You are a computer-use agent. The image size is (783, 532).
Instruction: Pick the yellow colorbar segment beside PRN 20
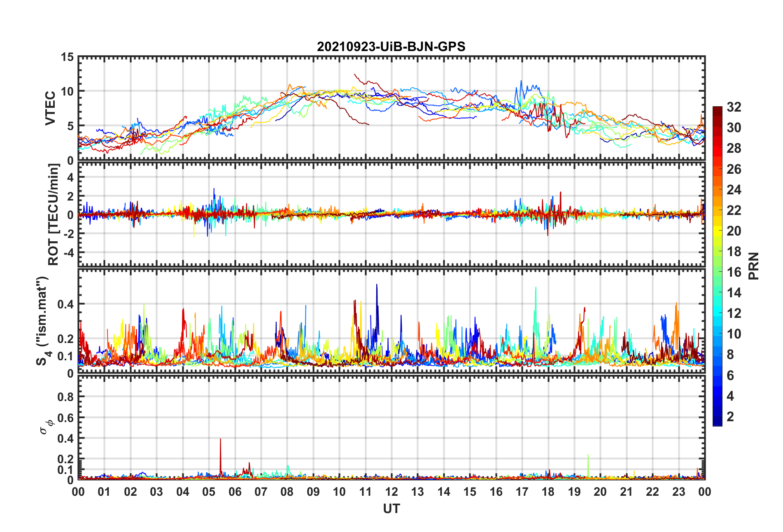point(717,231)
